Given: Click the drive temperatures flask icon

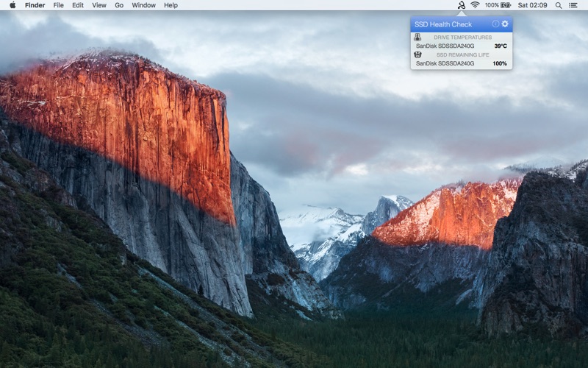Looking at the screenshot, I should coord(417,37).
